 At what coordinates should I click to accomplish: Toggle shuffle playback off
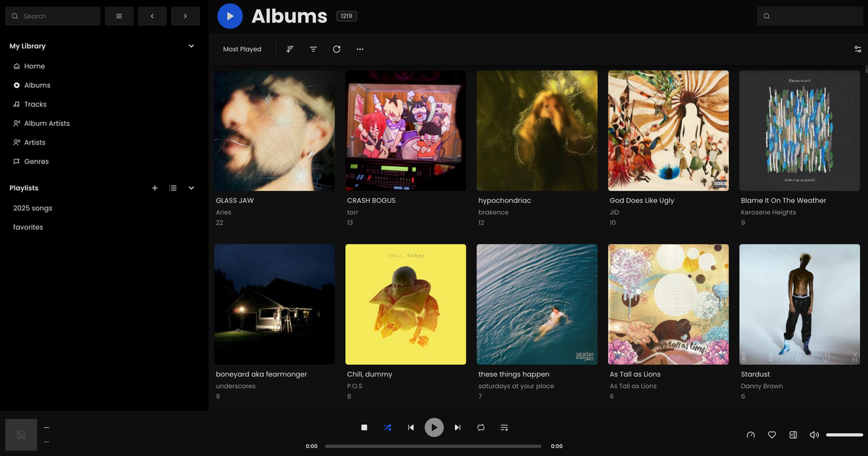388,427
